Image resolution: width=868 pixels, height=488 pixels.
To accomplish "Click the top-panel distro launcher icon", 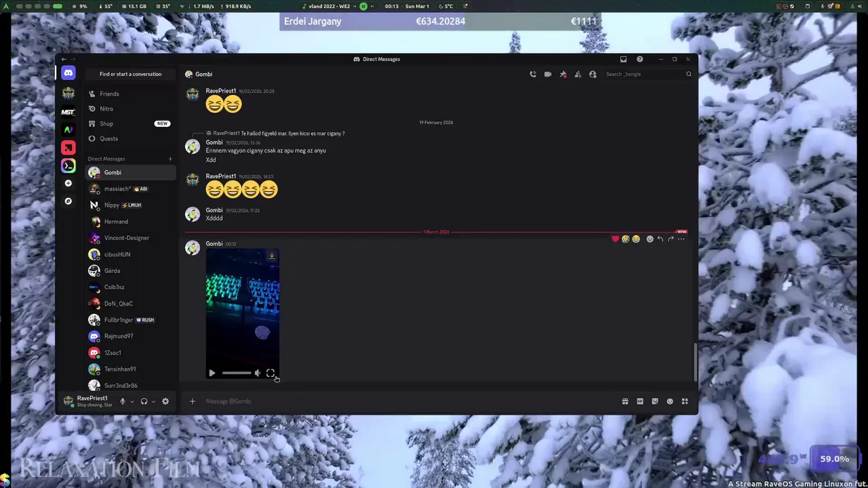I will (x=6, y=6).
